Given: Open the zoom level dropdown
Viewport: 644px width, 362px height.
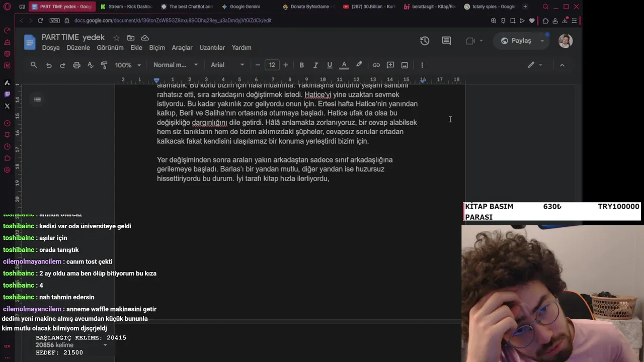Looking at the screenshot, I should pos(128,65).
